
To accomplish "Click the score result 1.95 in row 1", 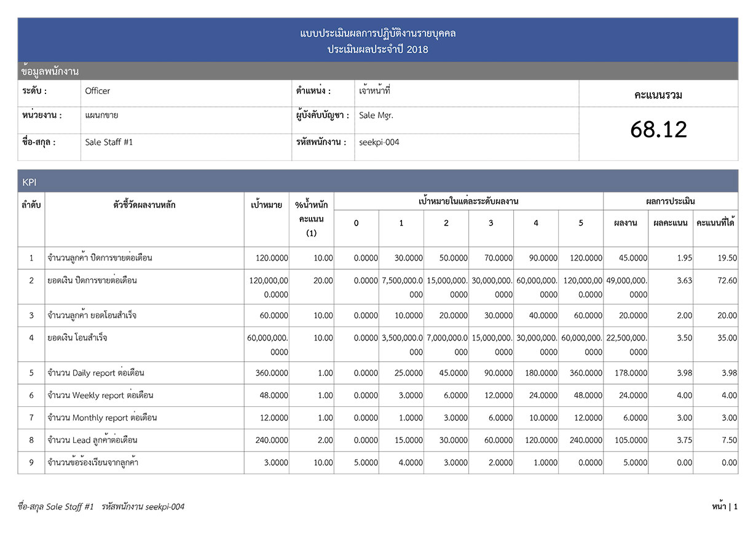I will pos(684,258).
